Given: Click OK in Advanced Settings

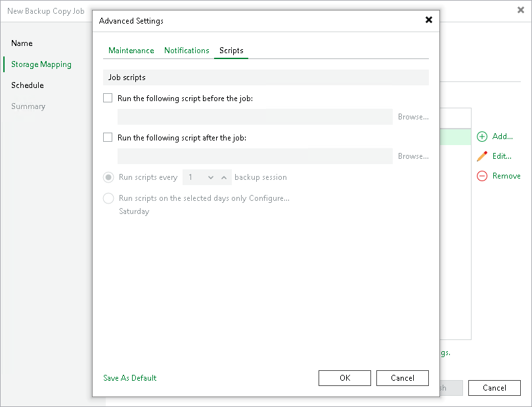Looking at the screenshot, I should click(345, 378).
